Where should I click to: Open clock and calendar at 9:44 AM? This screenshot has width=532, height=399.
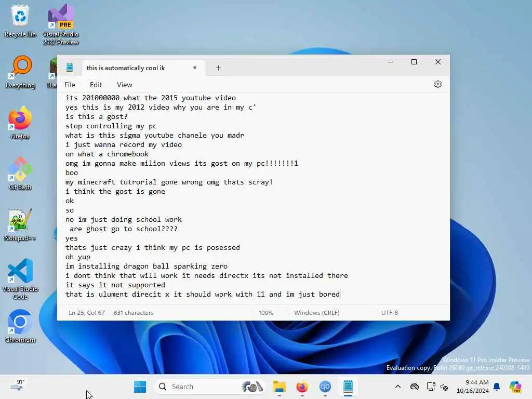coord(472,387)
